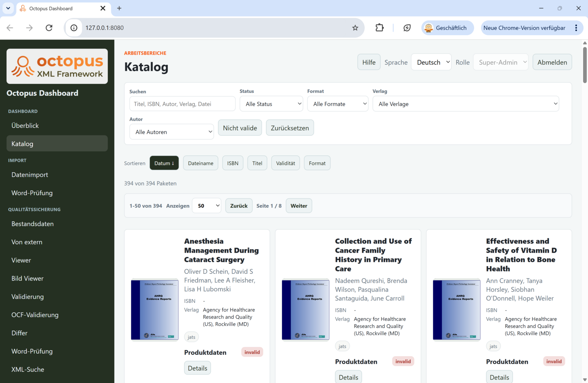
Task: Sort catalog by Format
Action: [317, 163]
